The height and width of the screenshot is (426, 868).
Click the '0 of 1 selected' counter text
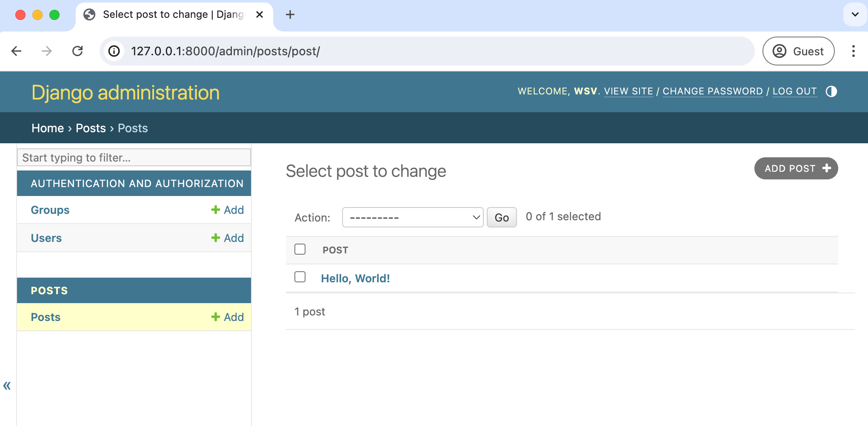point(563,216)
